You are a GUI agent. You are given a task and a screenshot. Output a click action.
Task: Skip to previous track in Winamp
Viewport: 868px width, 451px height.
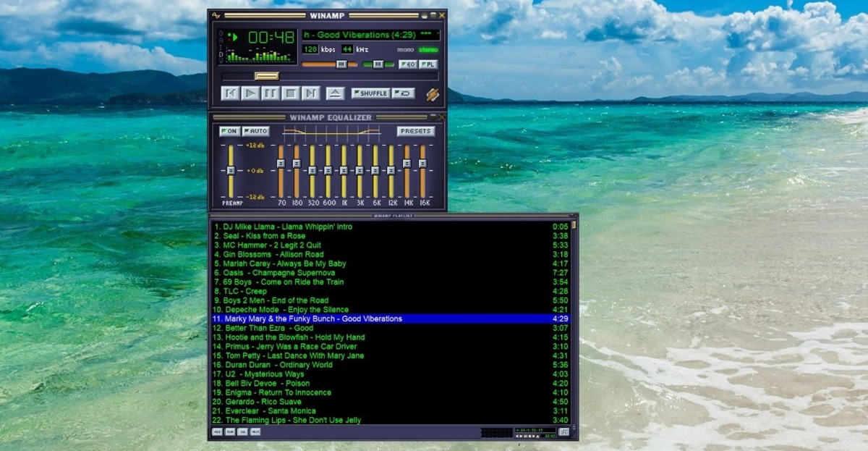[x=230, y=93]
